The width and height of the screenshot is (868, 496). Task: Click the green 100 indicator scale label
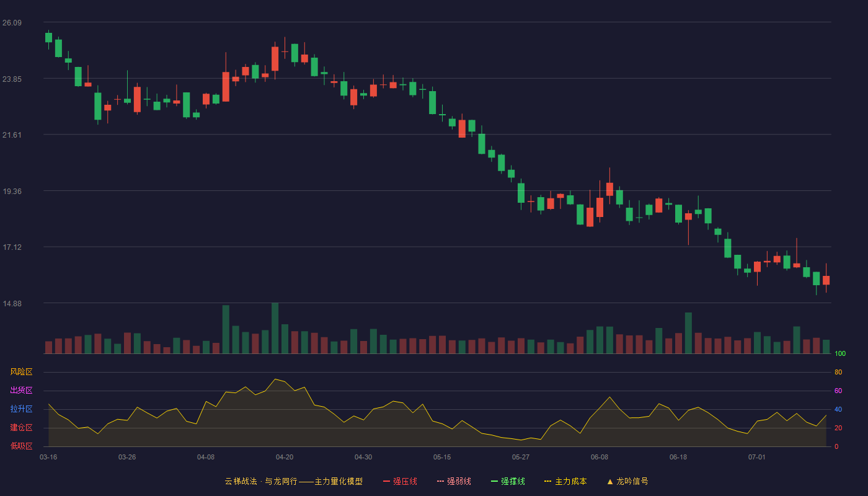[840, 354]
